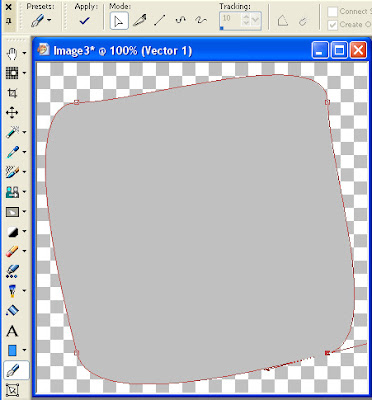Select the bottom-left vector node

pyautogui.click(x=76, y=353)
